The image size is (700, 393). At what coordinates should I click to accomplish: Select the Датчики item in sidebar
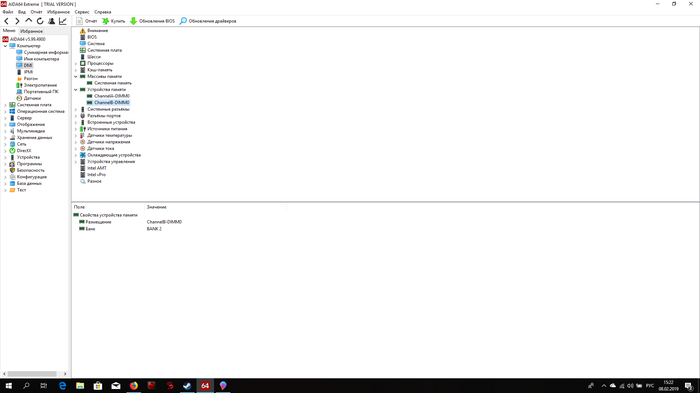pos(32,98)
